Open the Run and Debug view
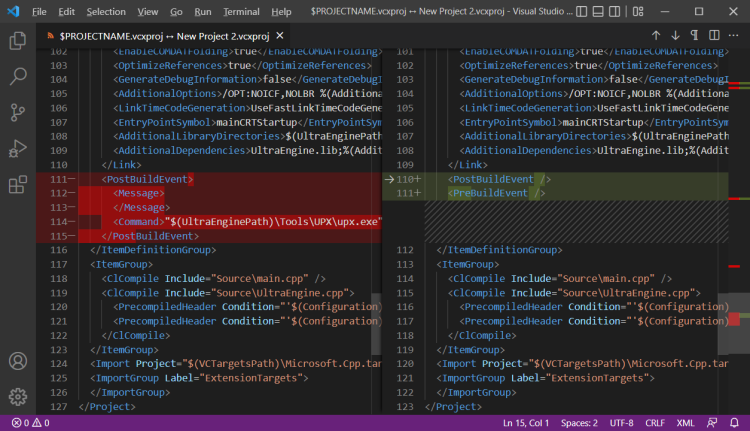This screenshot has height=431, width=750. (17, 149)
